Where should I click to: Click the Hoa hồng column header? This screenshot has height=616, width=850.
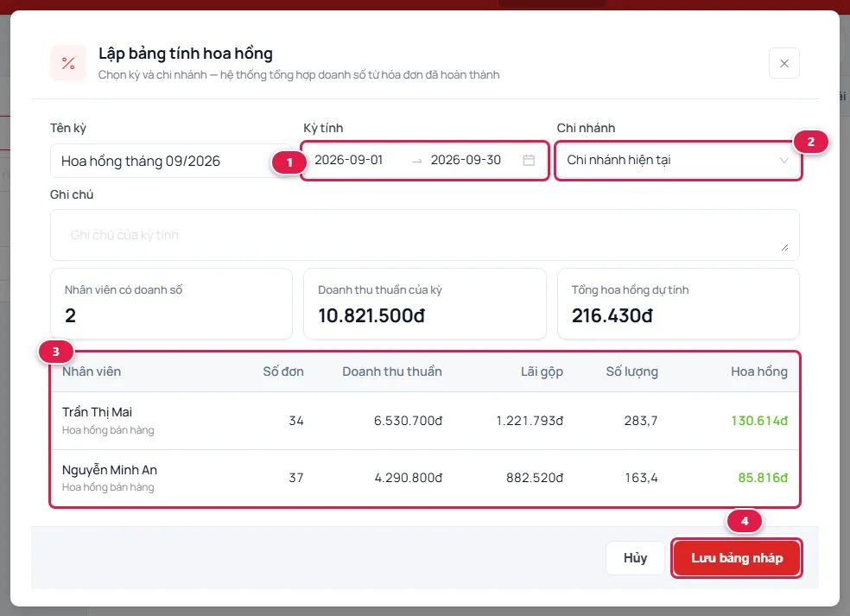759,372
